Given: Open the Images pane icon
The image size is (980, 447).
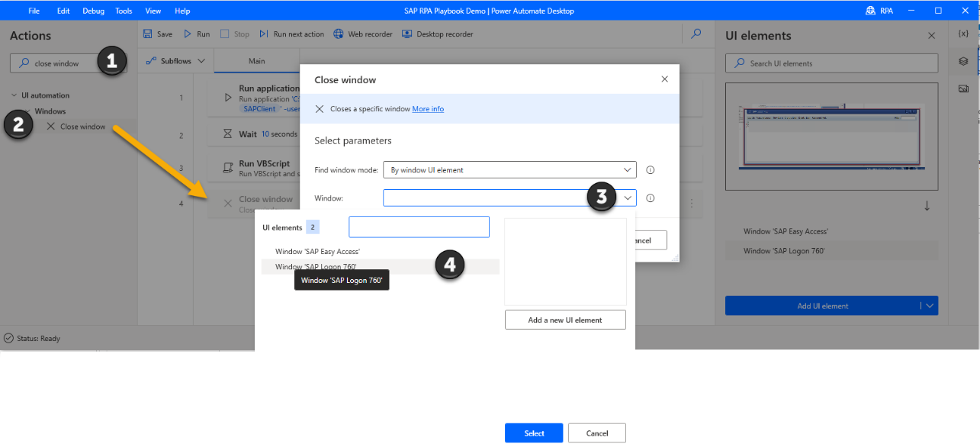Looking at the screenshot, I should pyautogui.click(x=963, y=89).
